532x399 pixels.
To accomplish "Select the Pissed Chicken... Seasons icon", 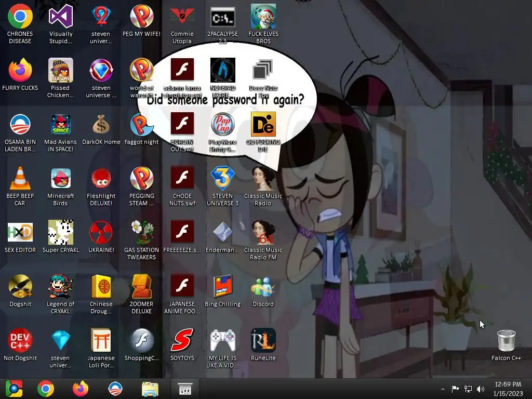I will (x=60, y=78).
